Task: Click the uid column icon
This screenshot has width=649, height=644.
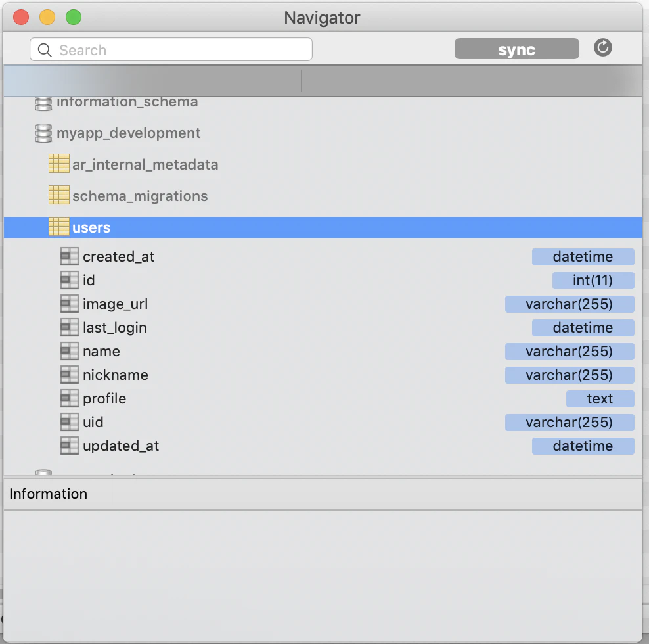Action: tap(69, 422)
